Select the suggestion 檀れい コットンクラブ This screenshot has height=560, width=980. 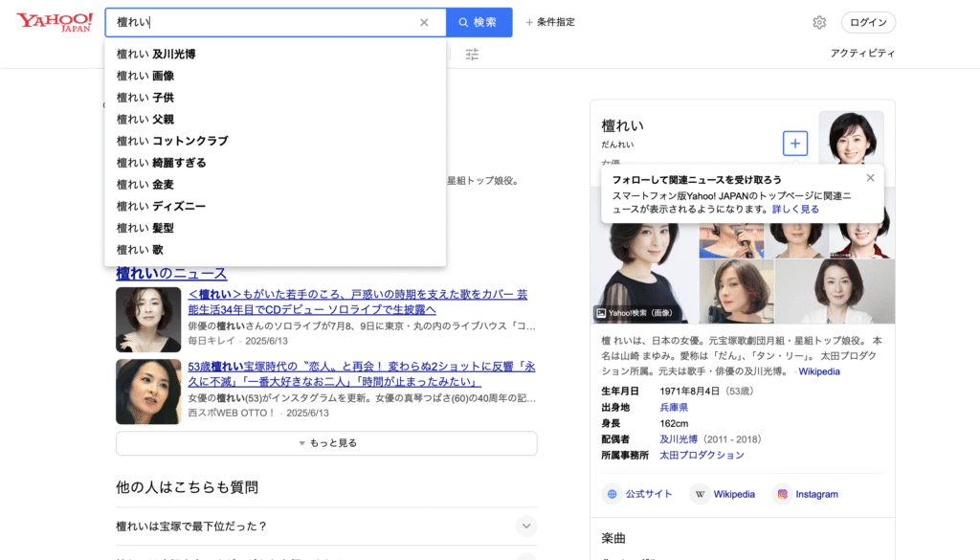(275, 142)
